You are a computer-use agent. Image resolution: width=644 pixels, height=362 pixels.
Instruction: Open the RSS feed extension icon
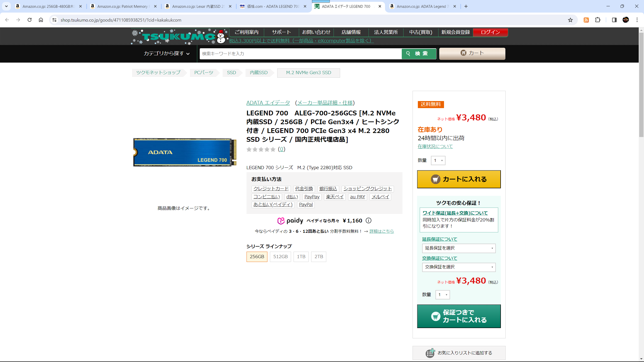(586, 20)
